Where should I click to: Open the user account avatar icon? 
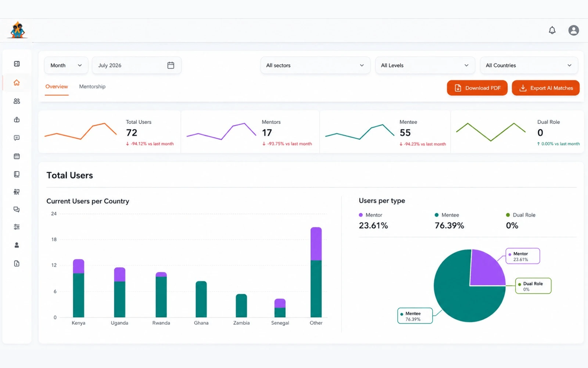pyautogui.click(x=574, y=30)
